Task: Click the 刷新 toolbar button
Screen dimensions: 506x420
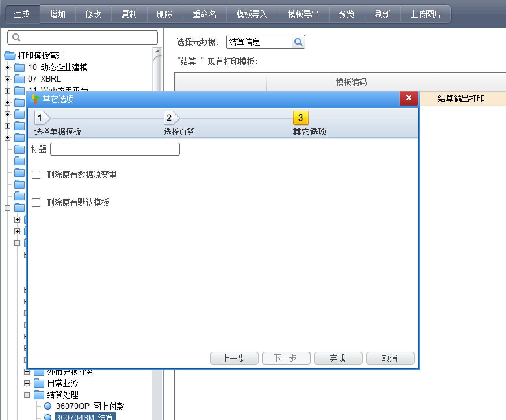Action: pyautogui.click(x=383, y=14)
